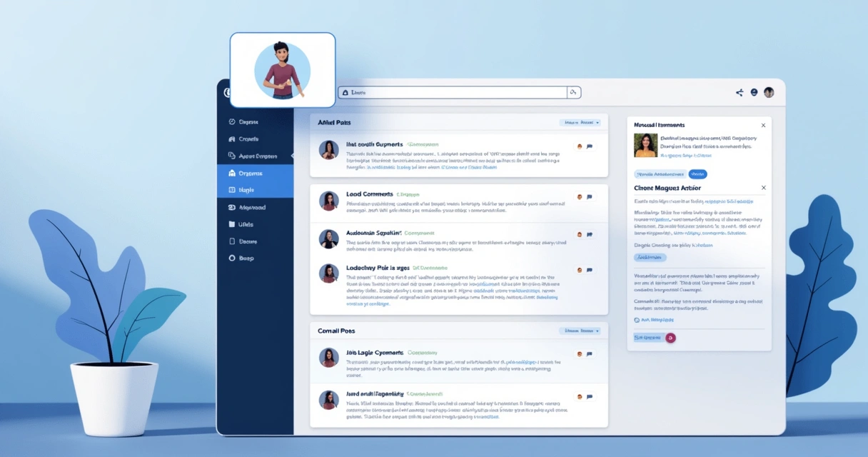This screenshot has height=457, width=868.
Task: Open your profile avatar in the top-right corner
Action: click(768, 92)
